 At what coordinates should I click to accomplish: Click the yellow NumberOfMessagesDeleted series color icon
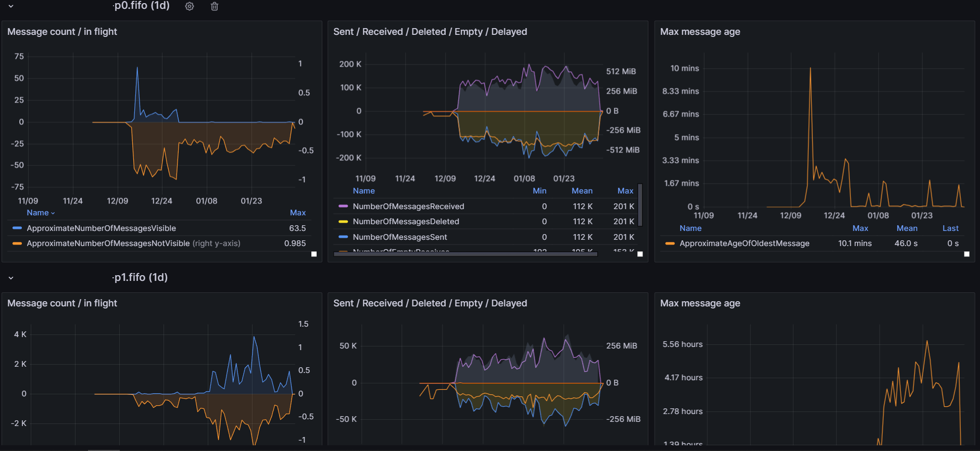[x=343, y=222]
